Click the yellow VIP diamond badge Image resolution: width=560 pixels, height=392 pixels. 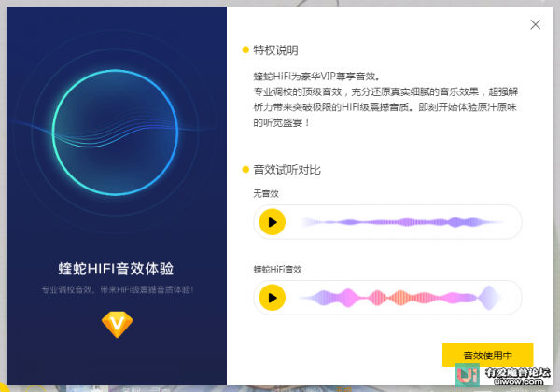[x=114, y=323]
